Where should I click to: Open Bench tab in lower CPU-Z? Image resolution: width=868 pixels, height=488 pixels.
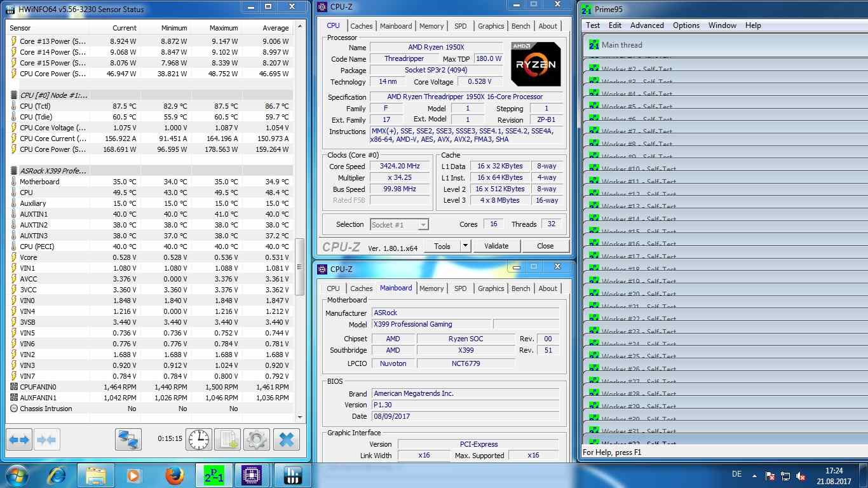521,288
